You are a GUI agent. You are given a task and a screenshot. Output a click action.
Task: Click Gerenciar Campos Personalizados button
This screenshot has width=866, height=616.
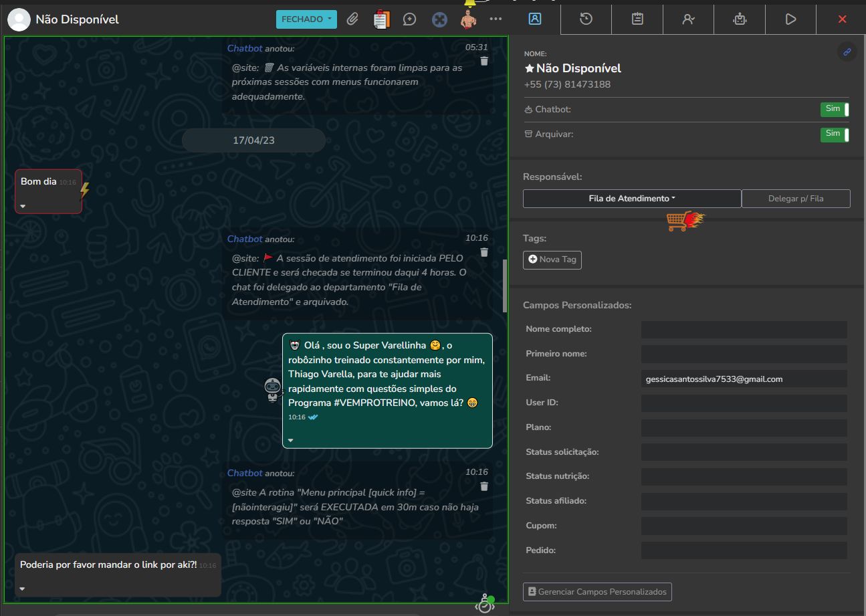click(x=597, y=592)
